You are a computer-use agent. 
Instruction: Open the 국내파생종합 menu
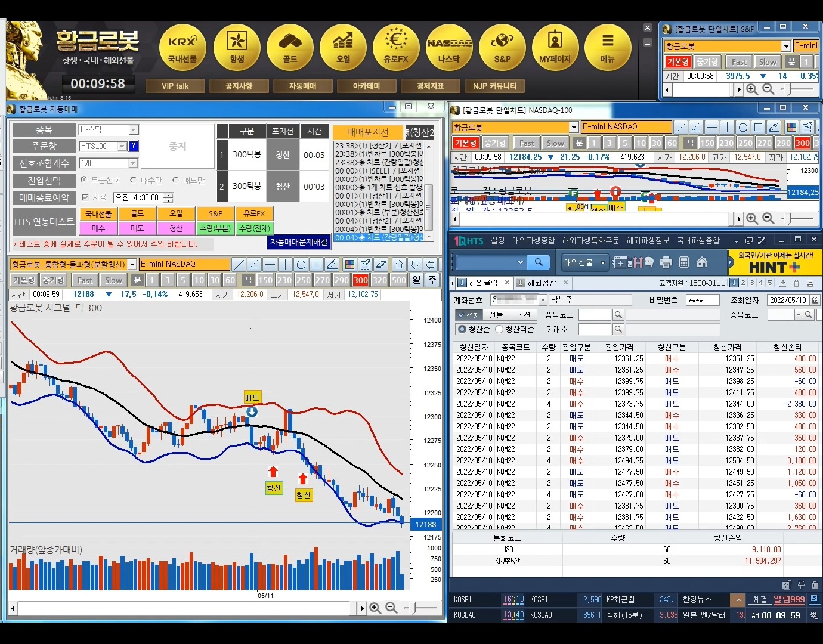pyautogui.click(x=698, y=240)
